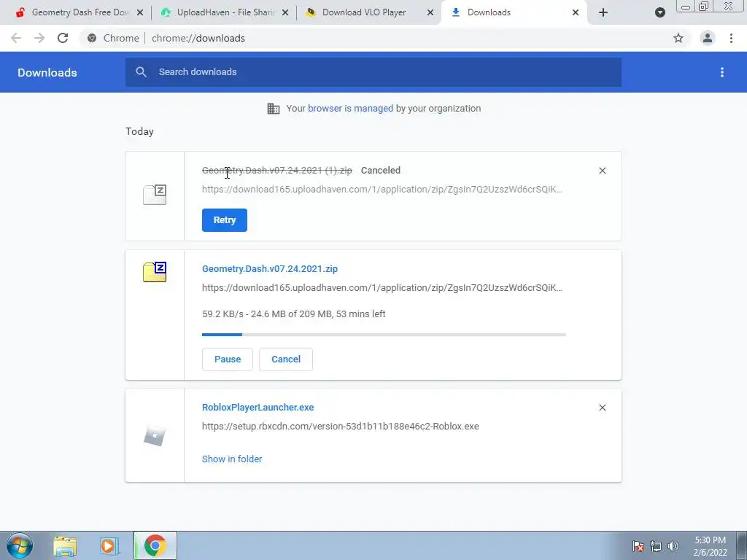Reload the downloads page
Viewport: 747px width, 560px height.
[x=63, y=38]
